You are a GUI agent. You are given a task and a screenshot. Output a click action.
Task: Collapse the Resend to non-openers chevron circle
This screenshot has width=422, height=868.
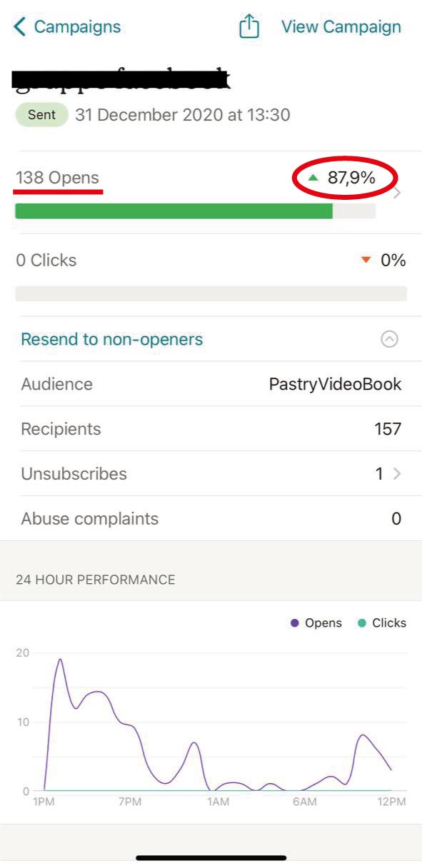(389, 340)
